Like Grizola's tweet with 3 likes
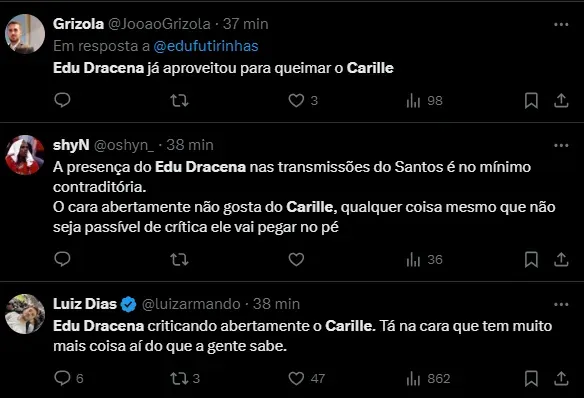 (x=296, y=101)
